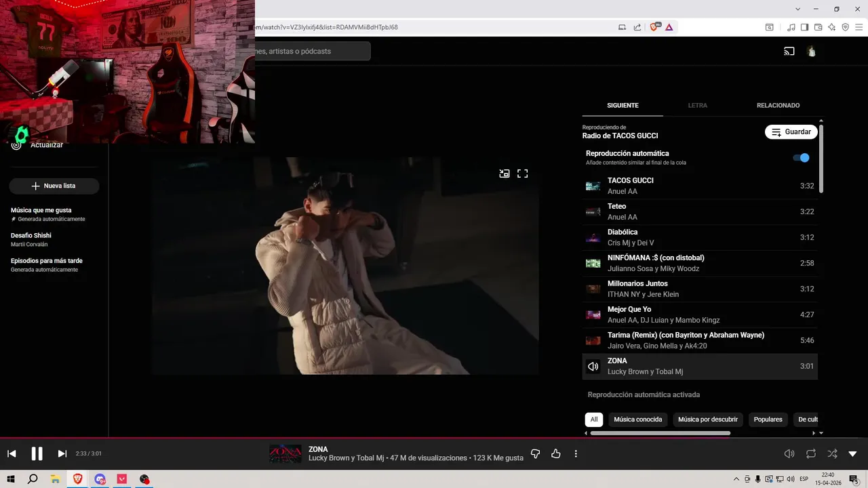Play Diabólica by Cris Mj y Dei V
The height and width of the screenshot is (488, 868).
pyautogui.click(x=700, y=237)
